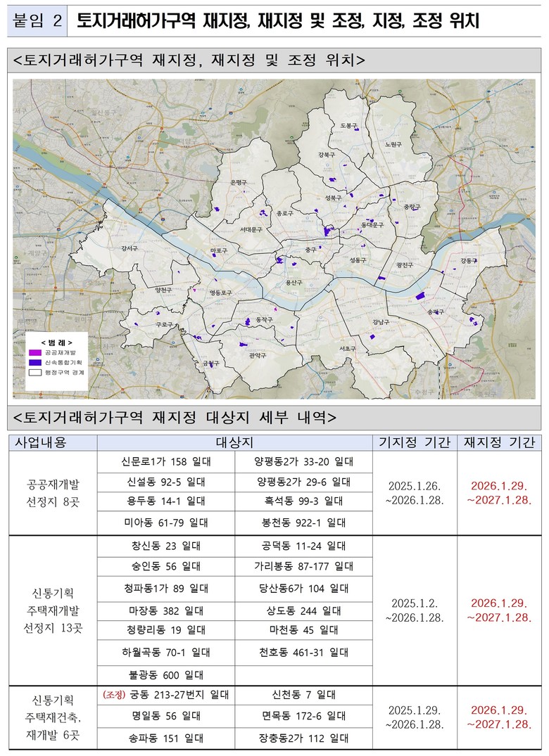This screenshot has height=756, width=549.
Task: Click the 대상지 column header
Action: pyautogui.click(x=234, y=442)
